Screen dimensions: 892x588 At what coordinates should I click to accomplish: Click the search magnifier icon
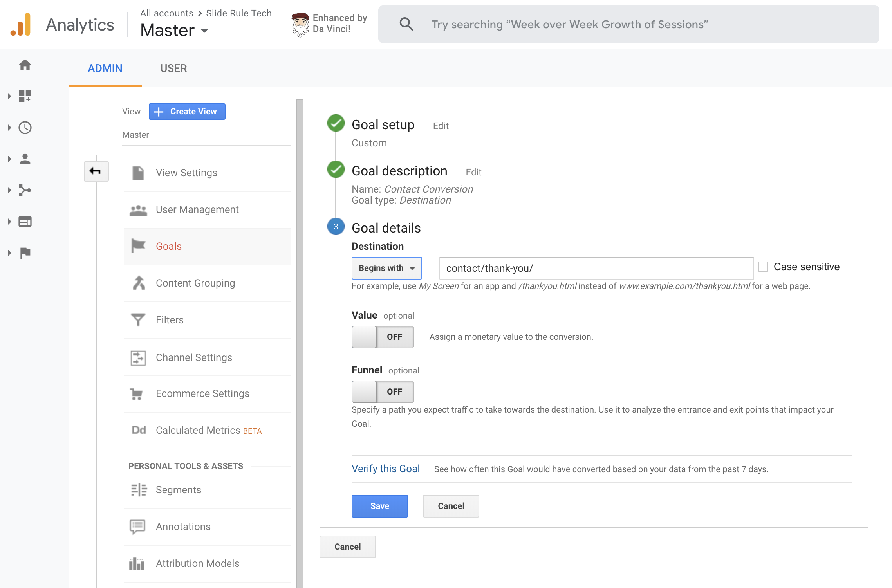pyautogui.click(x=406, y=24)
